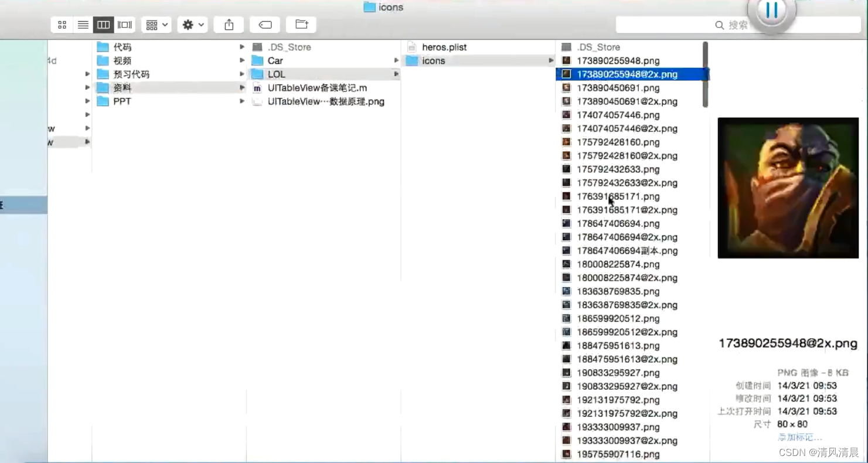Select heros.plist file icon
The width and height of the screenshot is (868, 463).
(411, 47)
